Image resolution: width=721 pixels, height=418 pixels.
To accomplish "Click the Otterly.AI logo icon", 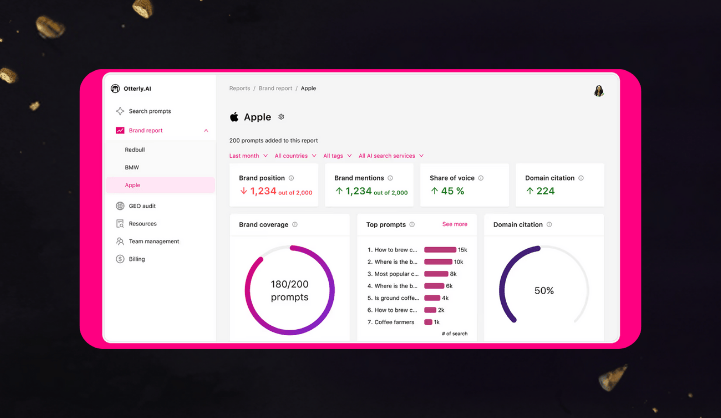I will [x=115, y=88].
